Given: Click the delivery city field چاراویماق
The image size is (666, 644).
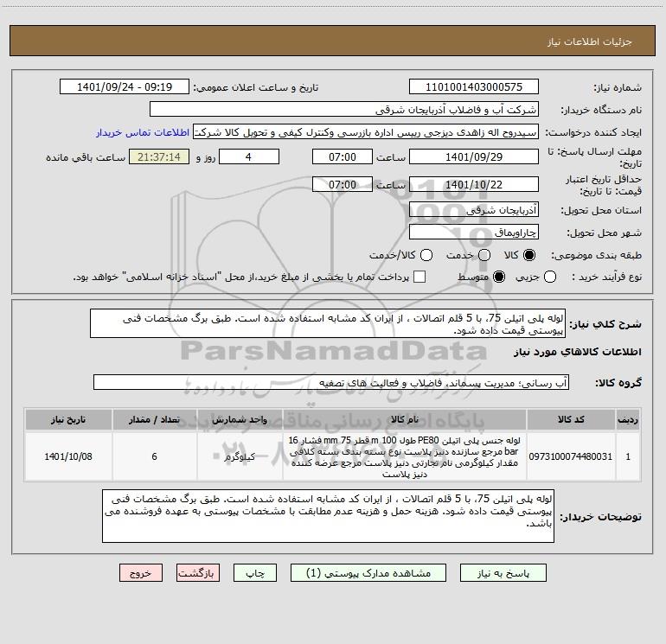Looking at the screenshot, I should [x=474, y=232].
